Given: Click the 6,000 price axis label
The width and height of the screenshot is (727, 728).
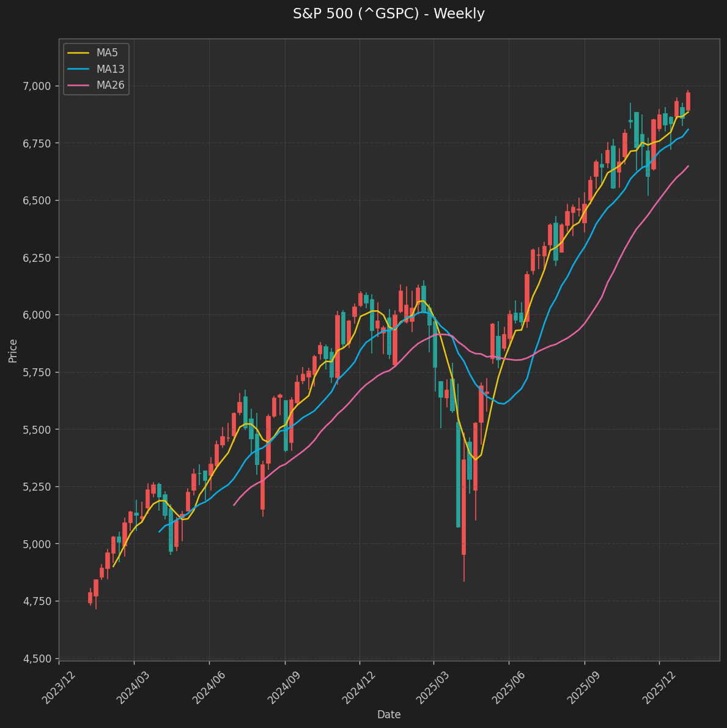Looking at the screenshot, I should [x=37, y=315].
